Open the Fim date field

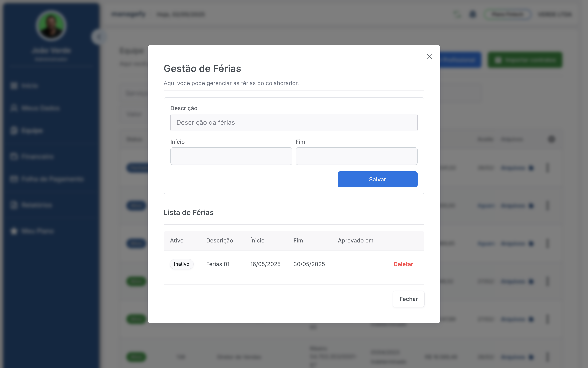tap(356, 156)
